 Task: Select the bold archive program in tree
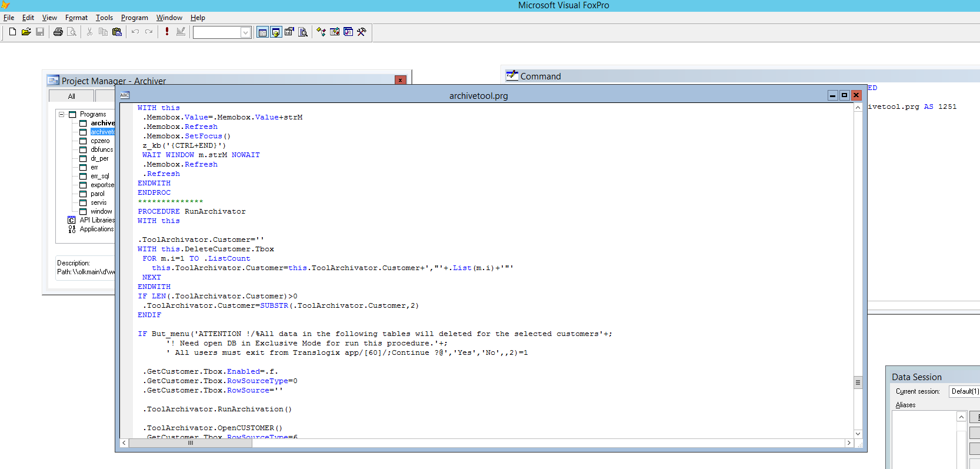pos(103,123)
